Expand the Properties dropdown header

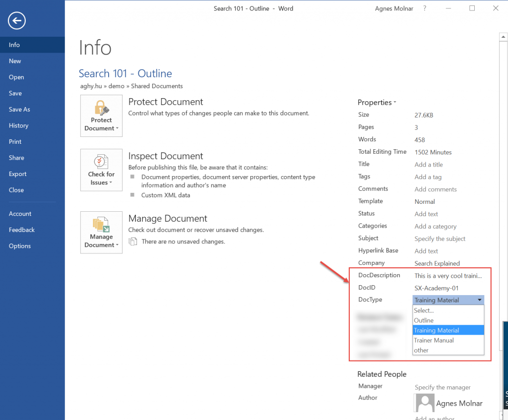tap(377, 102)
